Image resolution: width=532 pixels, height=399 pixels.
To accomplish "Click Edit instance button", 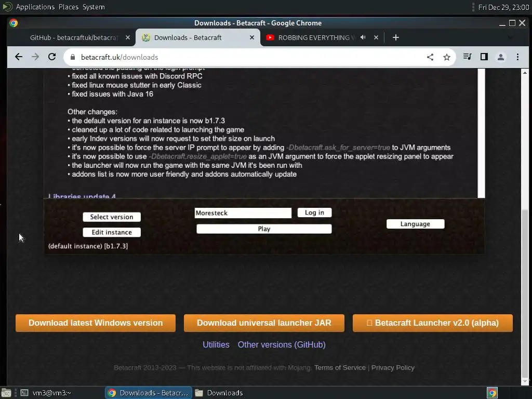I will (112, 232).
